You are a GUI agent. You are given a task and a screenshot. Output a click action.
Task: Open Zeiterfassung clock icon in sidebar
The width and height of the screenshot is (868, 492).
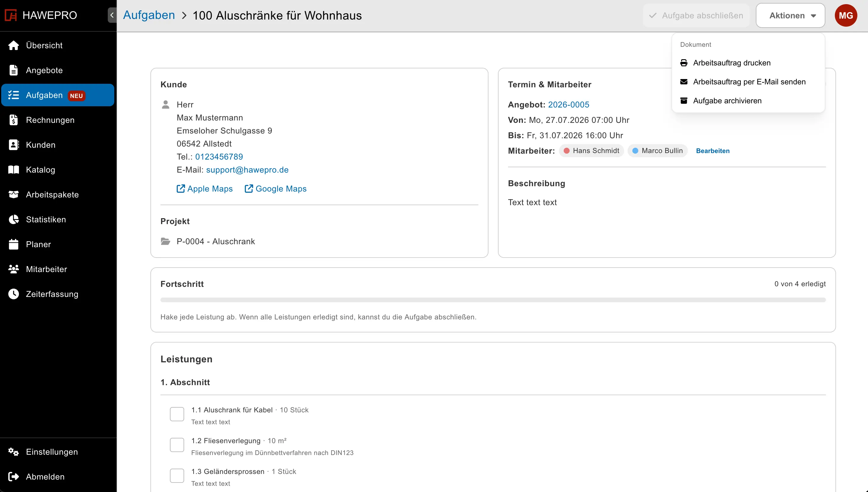click(x=14, y=294)
